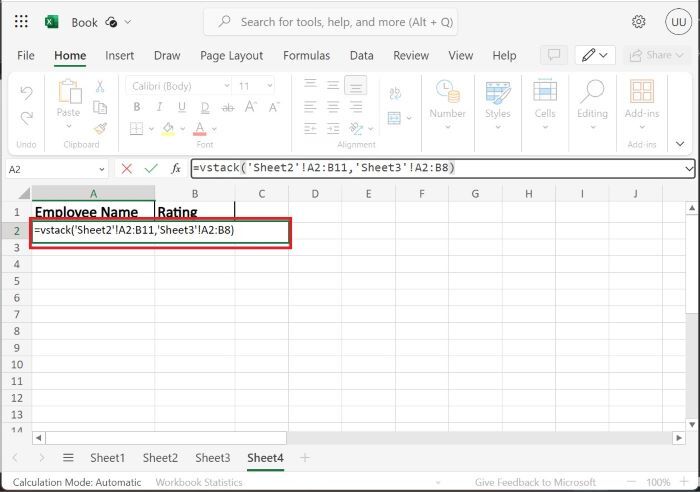This screenshot has width=700, height=492.
Task: Click the cloud saved status icon
Action: [x=111, y=22]
